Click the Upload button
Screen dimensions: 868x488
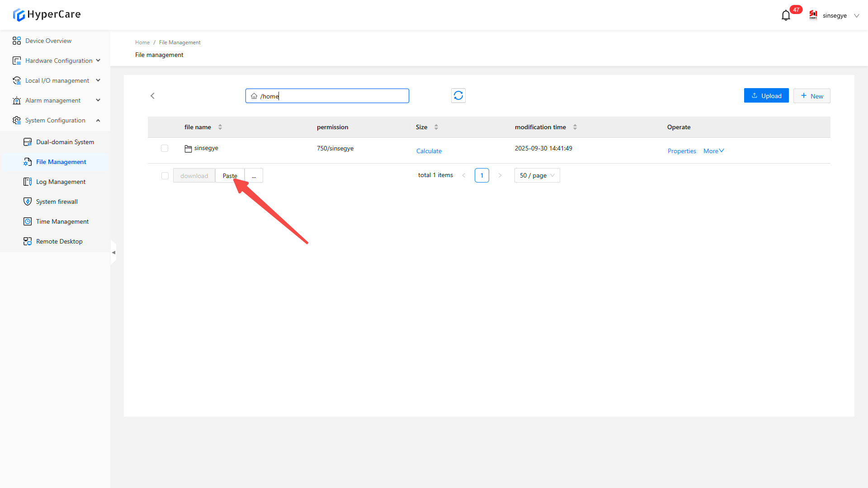click(766, 96)
